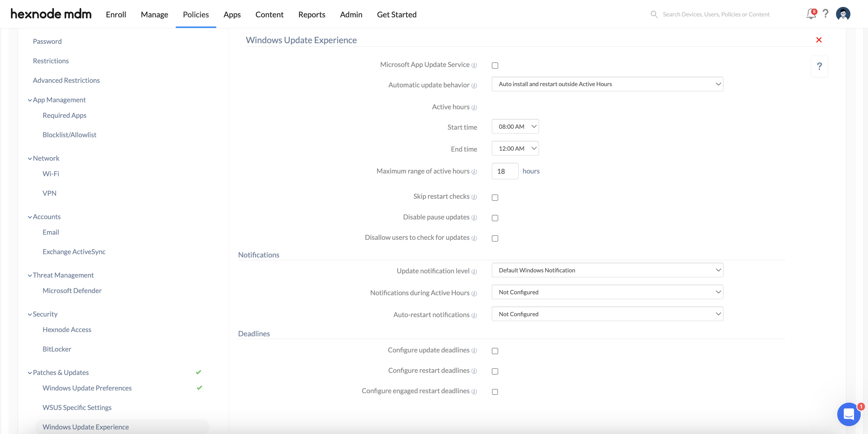Collapse the Network section
The image size is (868, 434).
[x=30, y=158]
